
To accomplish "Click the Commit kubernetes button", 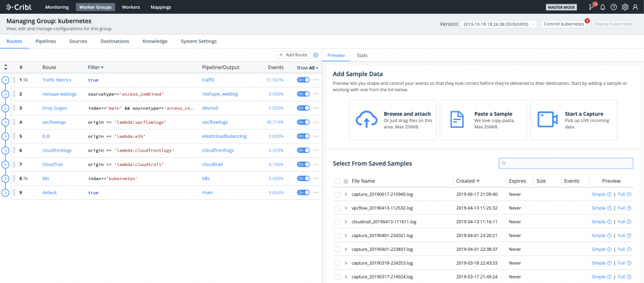I will click(x=564, y=24).
